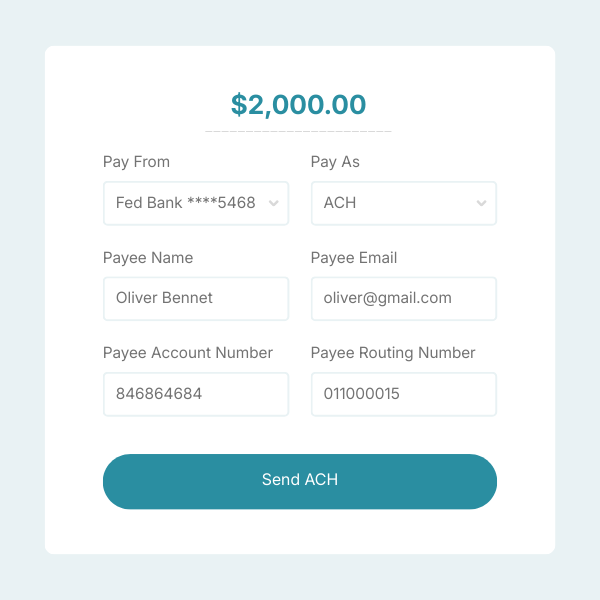Click the chevron icon in Pay From
The image size is (600, 600).
point(273,203)
